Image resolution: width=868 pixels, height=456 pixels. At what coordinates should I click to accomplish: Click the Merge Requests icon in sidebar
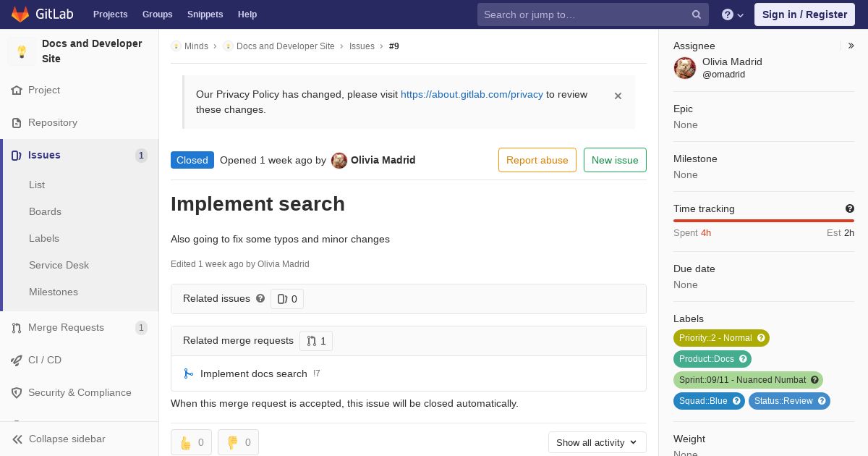(x=17, y=328)
